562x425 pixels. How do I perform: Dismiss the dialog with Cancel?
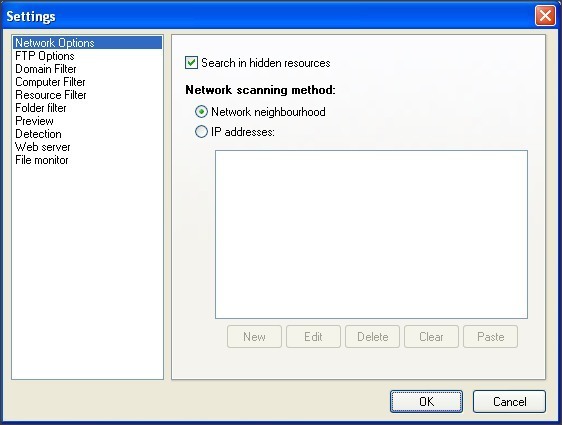[x=509, y=401]
